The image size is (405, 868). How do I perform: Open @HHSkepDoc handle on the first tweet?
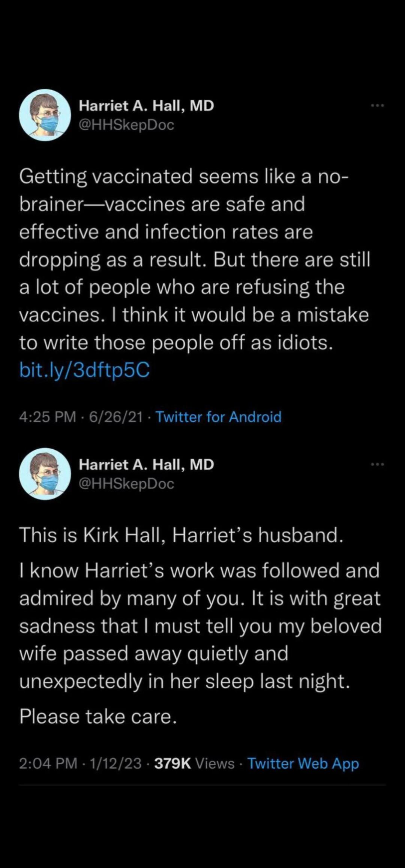click(x=126, y=125)
